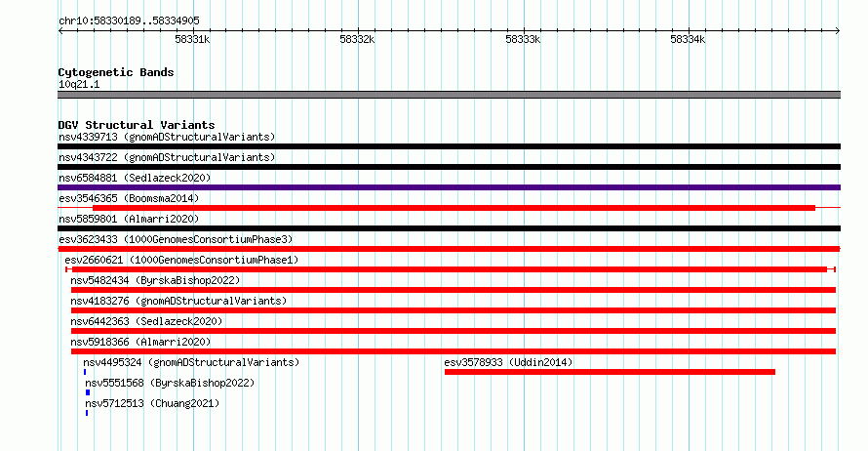Click the Cytogenetic Bands track title
This screenshot has width=868, height=451.
[x=116, y=72]
